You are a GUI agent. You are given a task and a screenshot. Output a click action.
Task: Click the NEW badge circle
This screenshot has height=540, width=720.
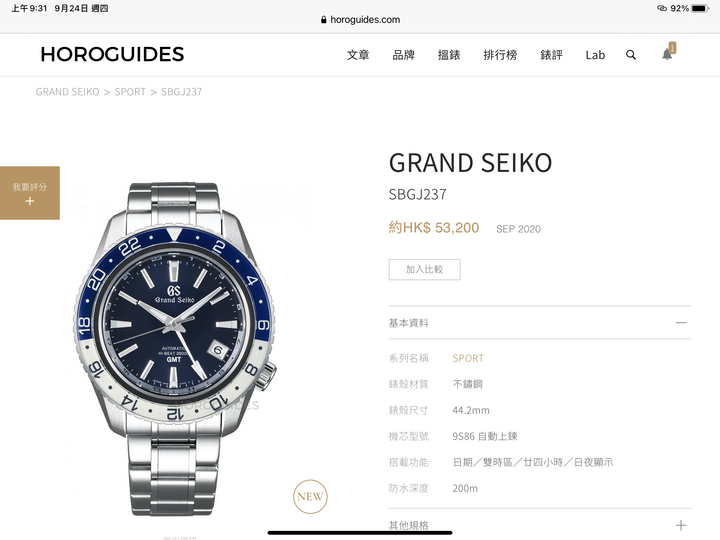310,496
